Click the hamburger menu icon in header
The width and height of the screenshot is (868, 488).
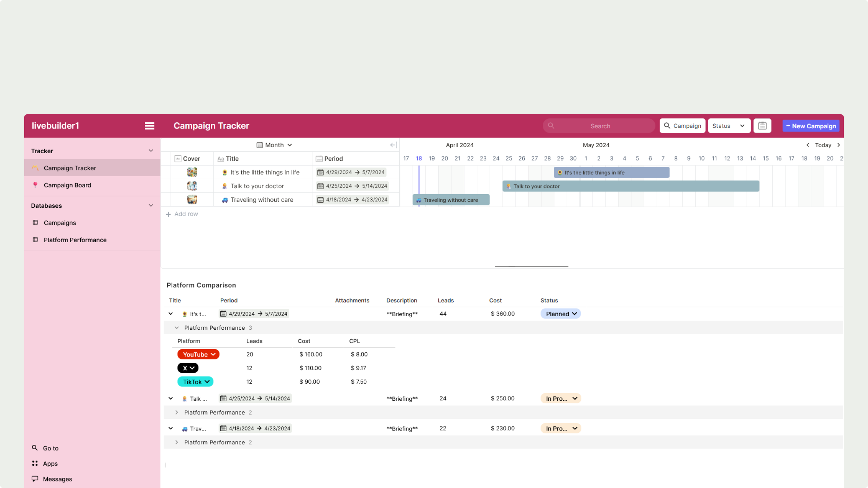[x=149, y=126]
